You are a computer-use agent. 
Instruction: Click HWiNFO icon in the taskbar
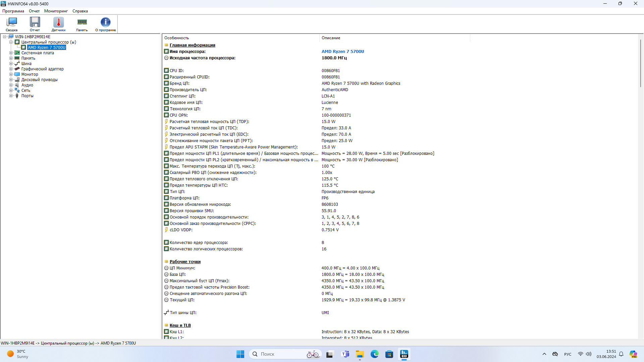tap(404, 354)
